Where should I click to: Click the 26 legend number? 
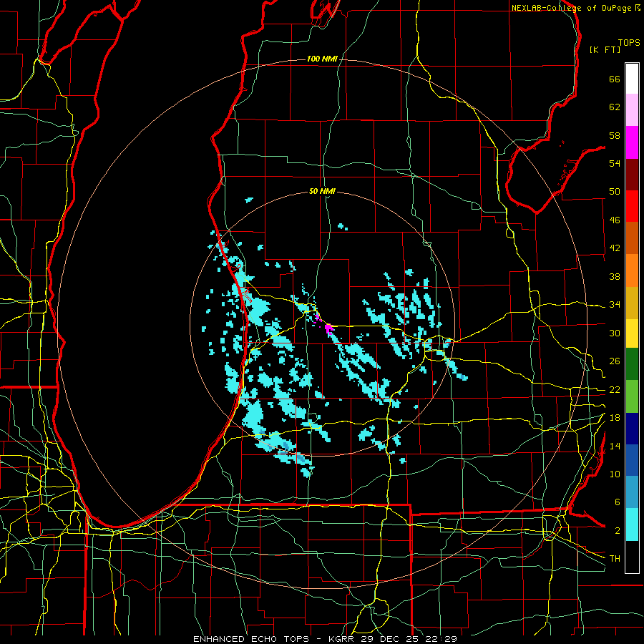615,361
